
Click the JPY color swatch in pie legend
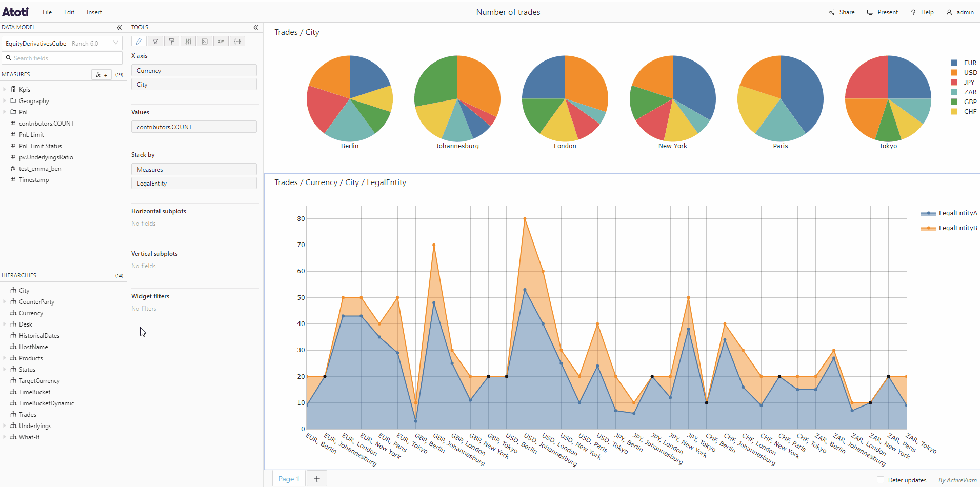(954, 83)
